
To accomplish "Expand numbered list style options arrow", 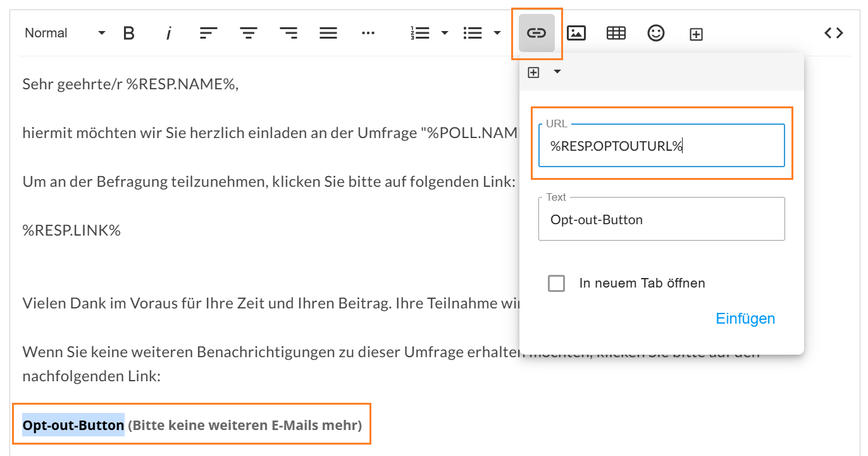I will coord(445,33).
